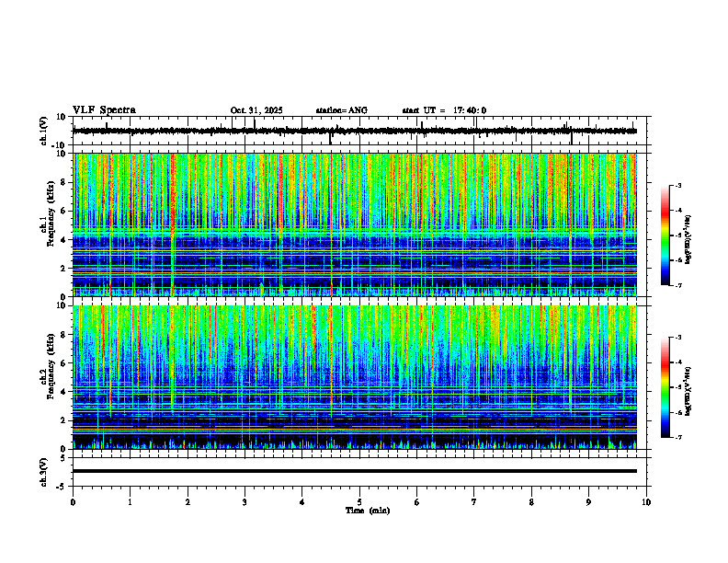Click the "6" tick on ch.2 frequency axis
728x563 pixels.
point(64,363)
